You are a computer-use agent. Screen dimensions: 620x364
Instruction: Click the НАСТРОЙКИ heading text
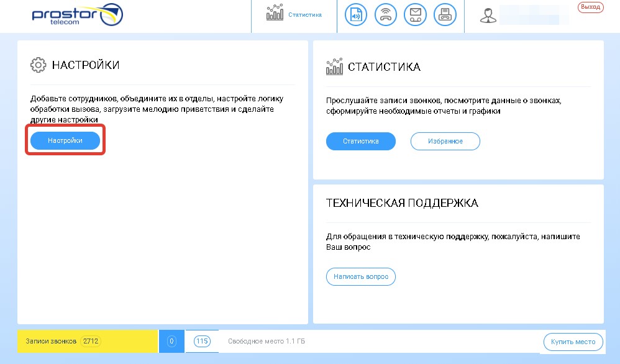point(86,65)
